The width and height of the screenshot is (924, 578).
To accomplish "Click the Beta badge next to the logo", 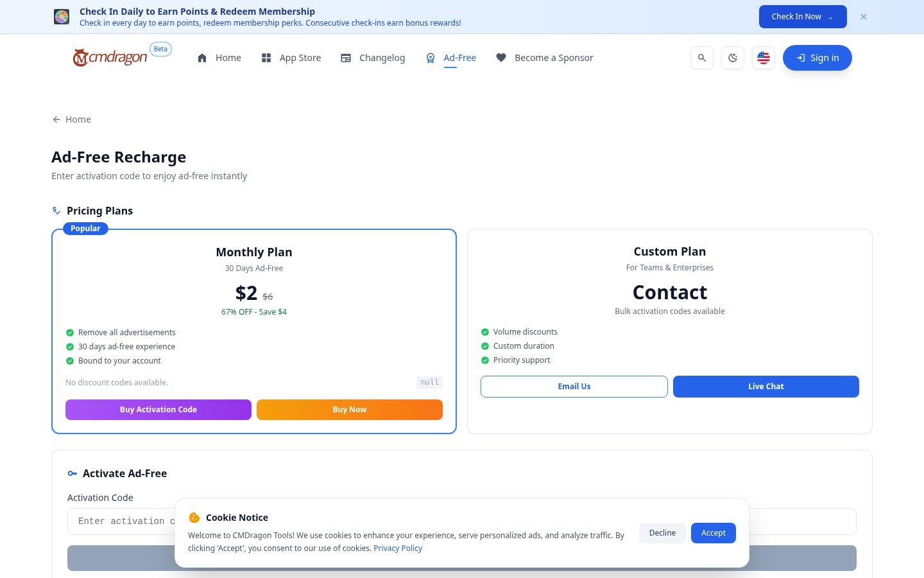I will click(x=160, y=49).
